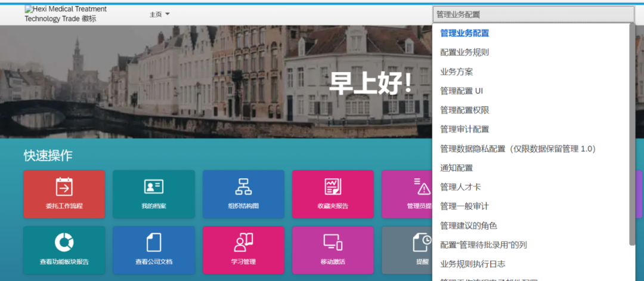Viewport: 644px width, 281px height.
Task: Open the 我的档案 profile card icon
Action: click(154, 187)
